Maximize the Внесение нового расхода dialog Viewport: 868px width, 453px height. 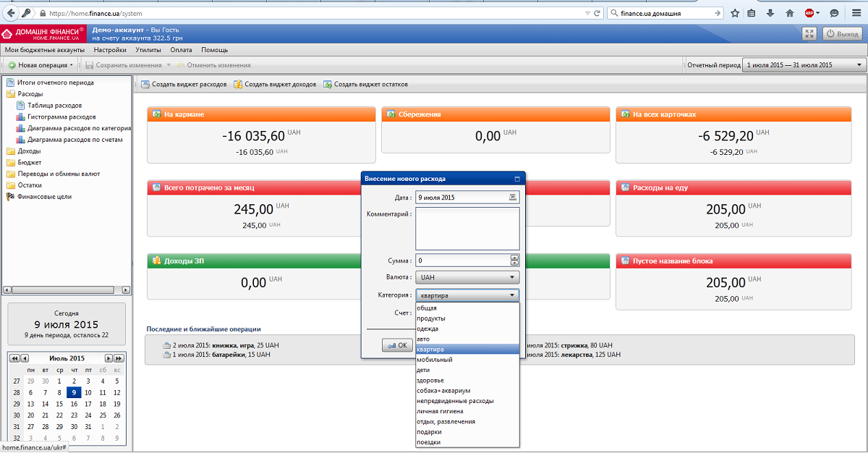point(517,178)
